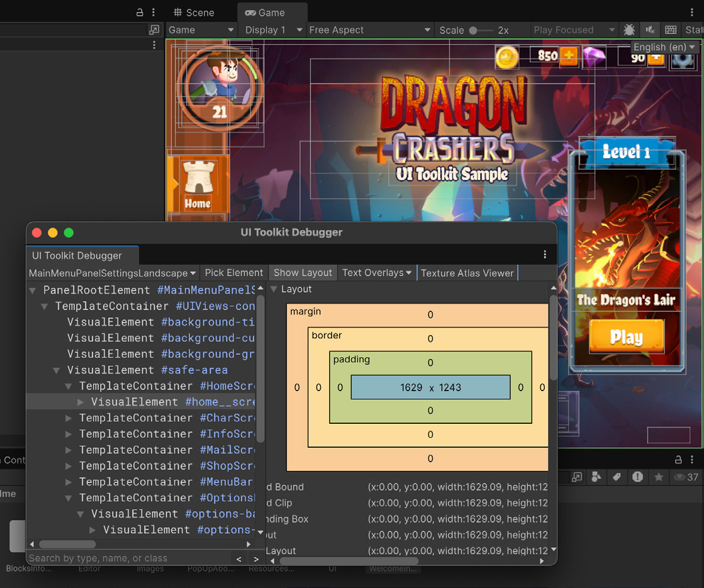Click the Favorites star icon in Project panel
The image size is (704, 588).
659,477
